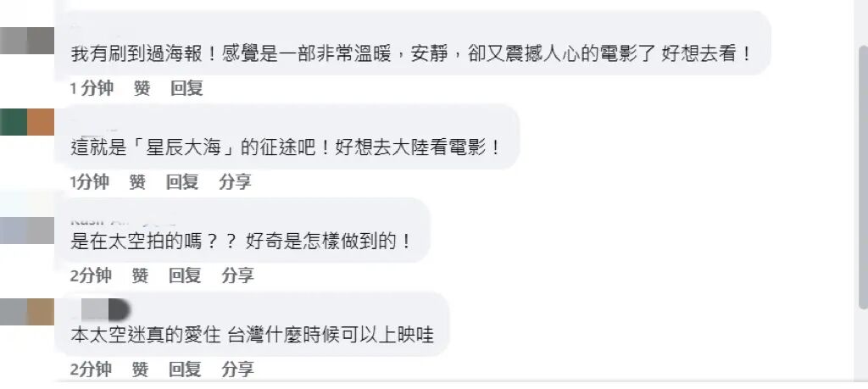This screenshot has height=389, width=868.
Task: Reply (回复) to the 星辰大海 comment
Action: [182, 181]
